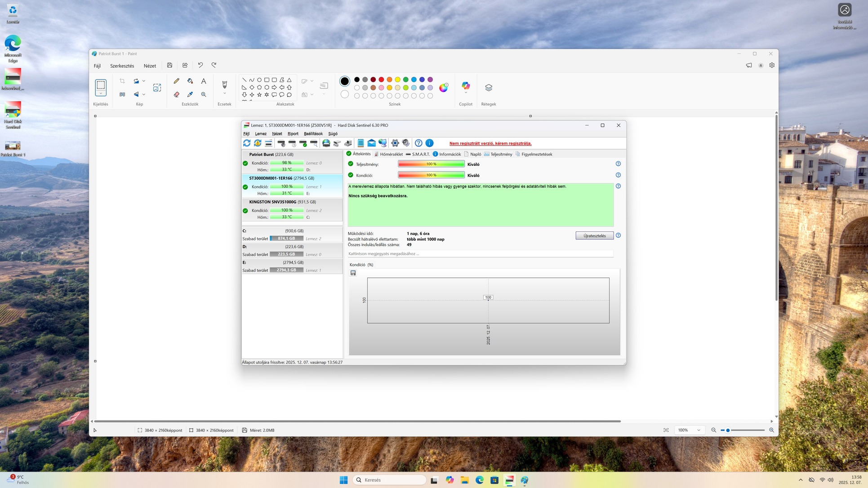Undo the last action
Viewport: 868px width, 488px height.
point(200,65)
